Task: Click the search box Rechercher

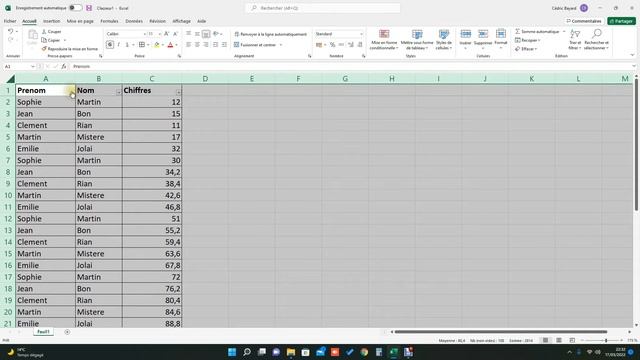Action: [x=323, y=8]
